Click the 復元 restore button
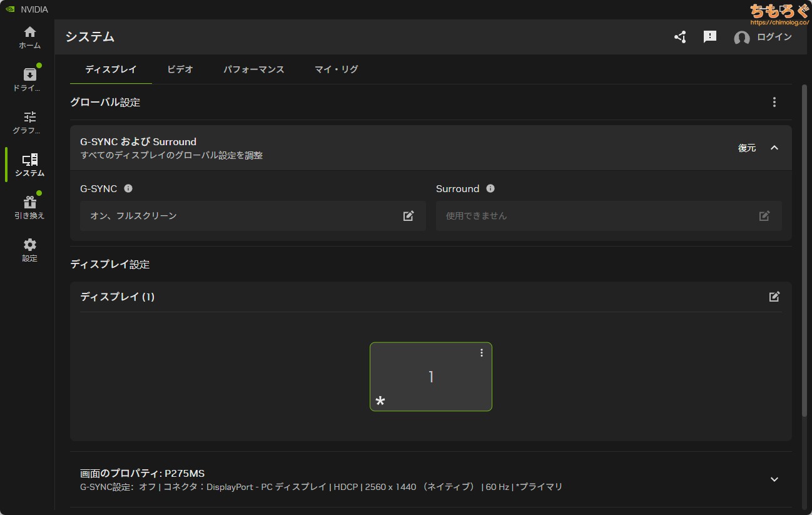This screenshot has width=812, height=515. pos(747,148)
